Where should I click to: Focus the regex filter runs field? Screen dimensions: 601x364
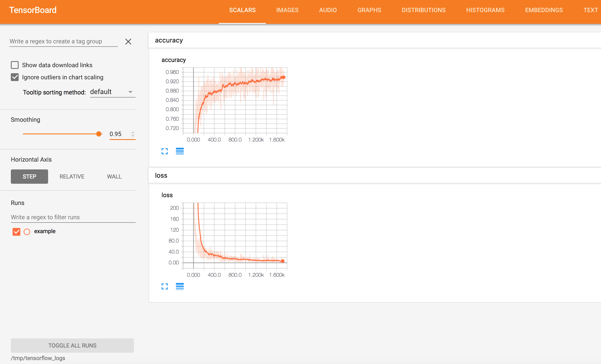(73, 217)
